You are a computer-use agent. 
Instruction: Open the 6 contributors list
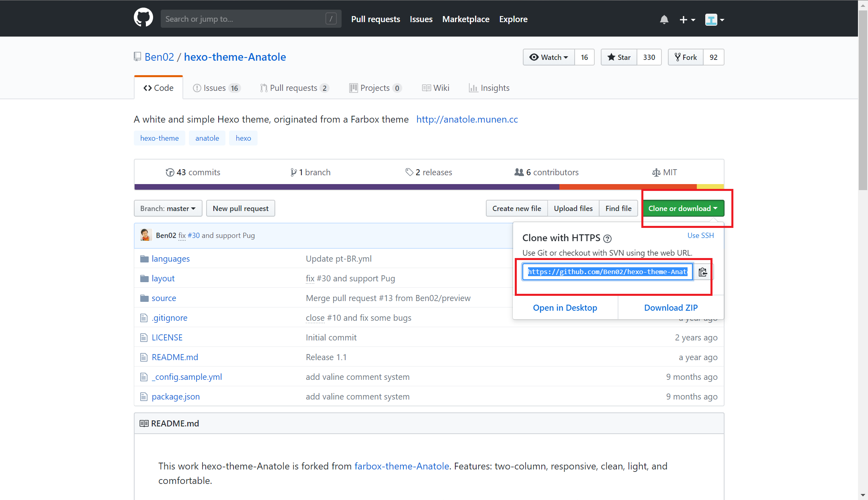coord(547,172)
